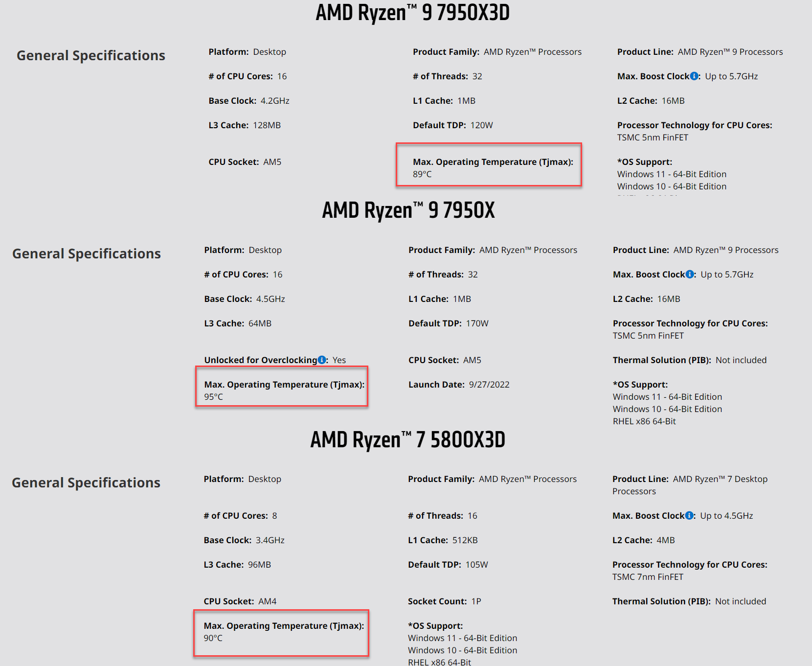Image resolution: width=812 pixels, height=666 pixels.
Task: Collapse the 5800X3D General Specifications section
Action: pos(86,482)
